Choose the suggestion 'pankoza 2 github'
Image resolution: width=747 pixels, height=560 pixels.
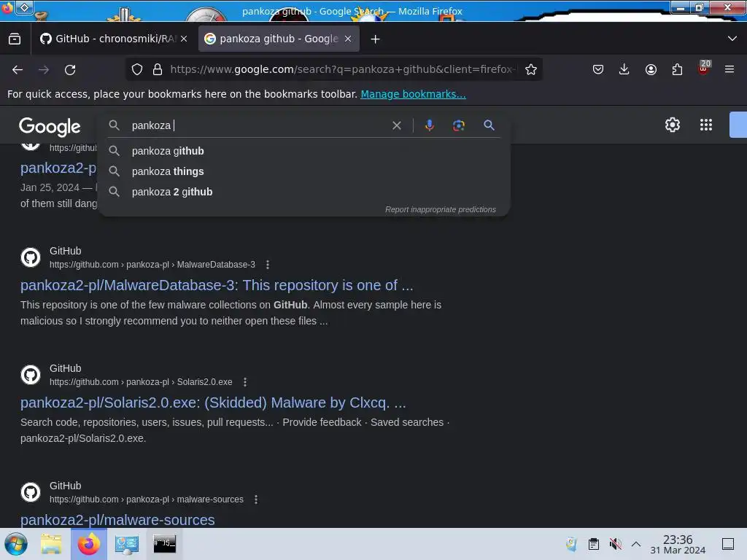(304, 192)
